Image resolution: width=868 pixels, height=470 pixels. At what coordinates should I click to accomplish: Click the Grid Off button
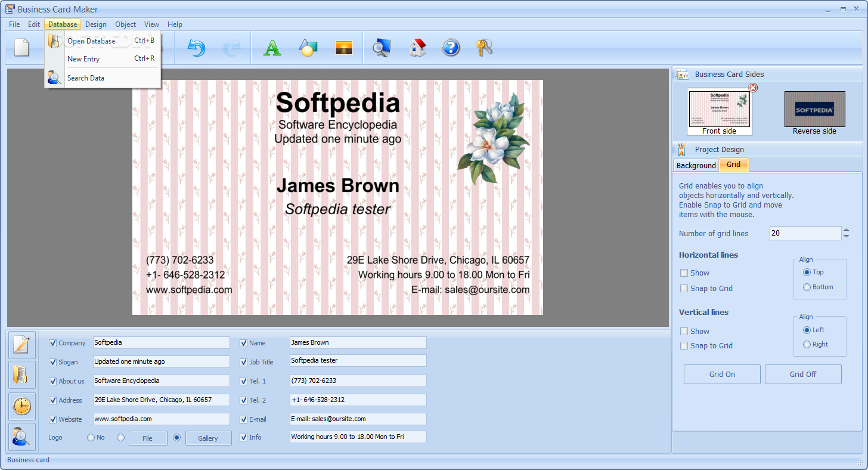803,375
